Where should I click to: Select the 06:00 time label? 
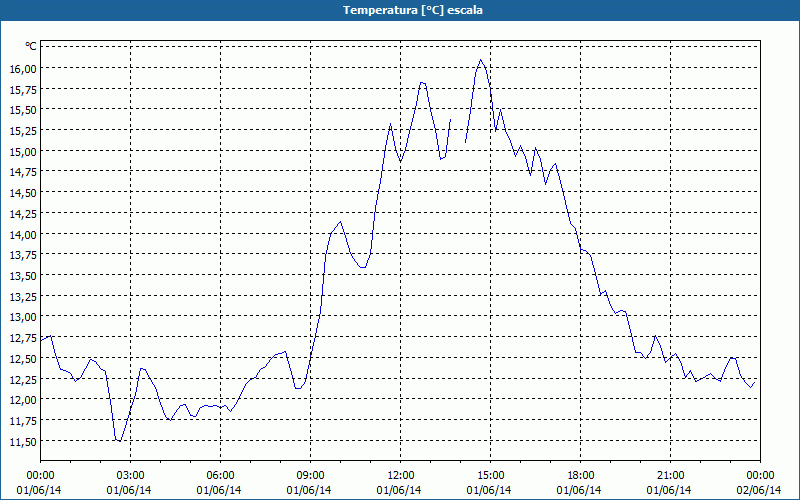coord(220,476)
